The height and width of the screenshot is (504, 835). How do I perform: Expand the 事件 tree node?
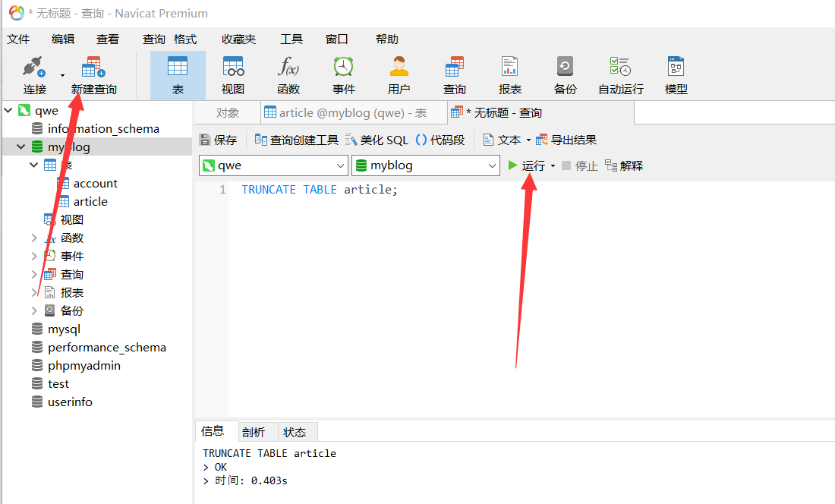point(33,256)
